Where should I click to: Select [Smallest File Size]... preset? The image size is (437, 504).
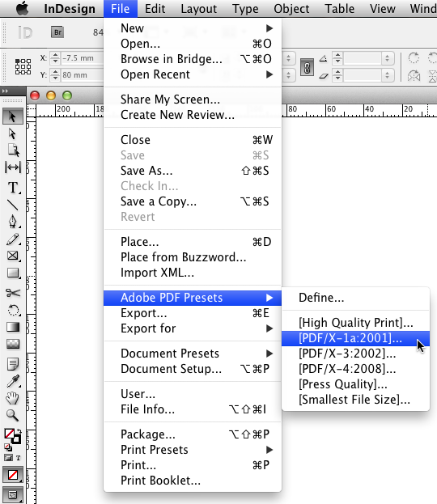click(x=355, y=400)
